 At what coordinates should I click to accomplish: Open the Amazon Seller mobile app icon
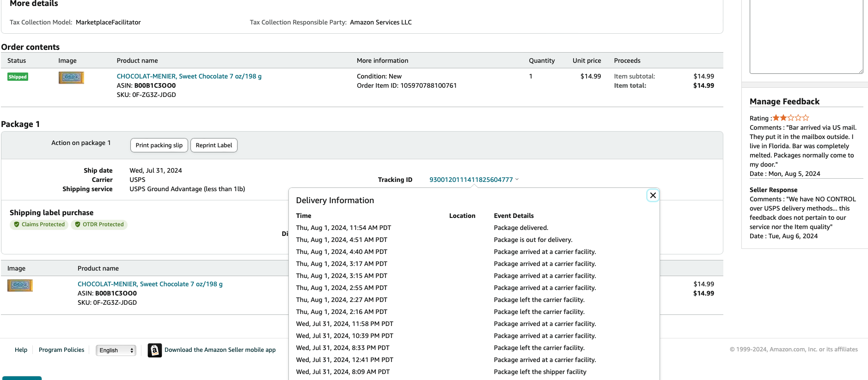point(154,350)
